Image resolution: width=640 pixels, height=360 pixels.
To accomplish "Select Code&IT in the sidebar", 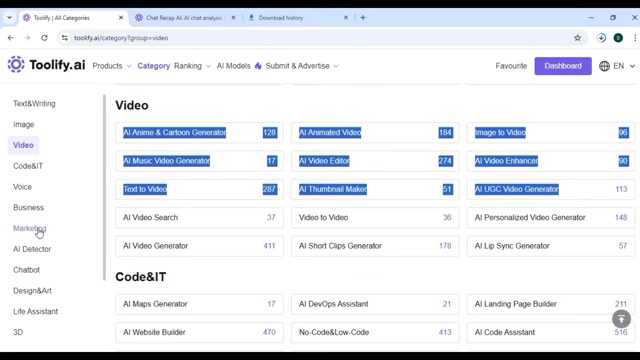I will pos(28,166).
